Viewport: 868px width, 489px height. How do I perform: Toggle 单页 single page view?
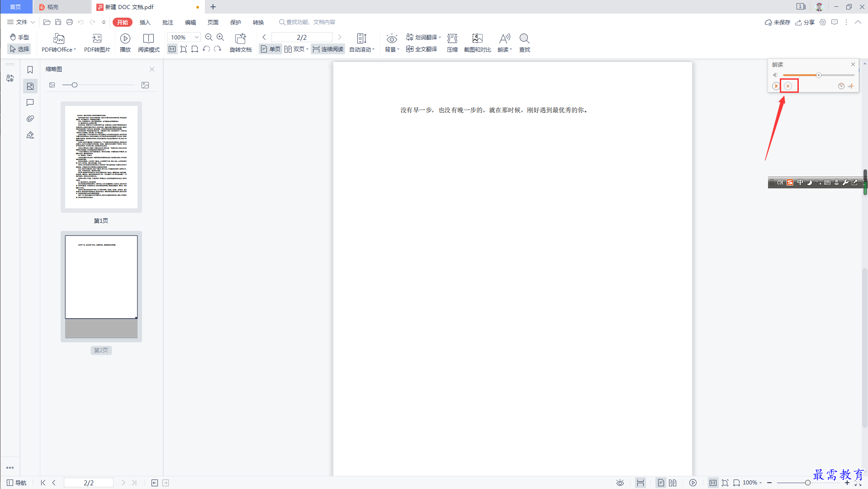[x=270, y=49]
